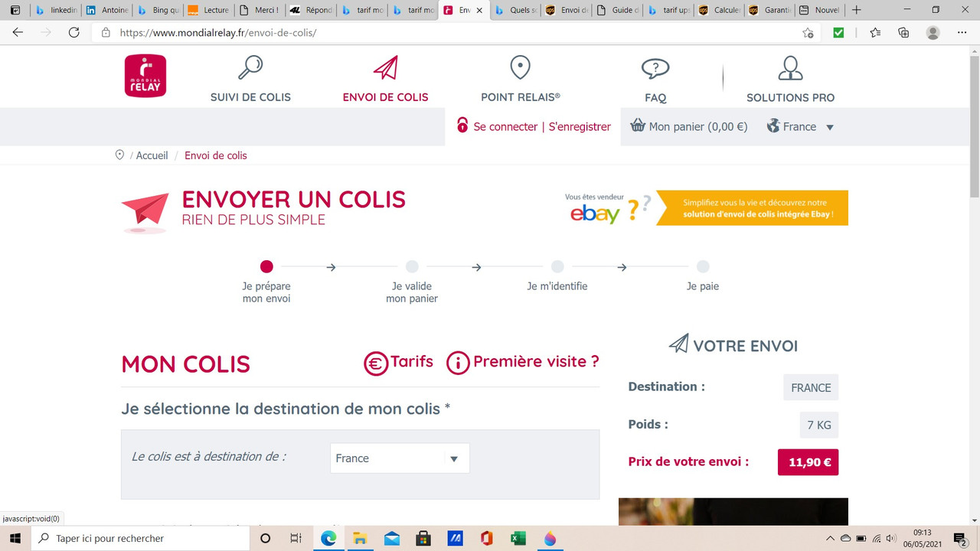
Task: Open browser Collections icon
Action: coord(903,32)
